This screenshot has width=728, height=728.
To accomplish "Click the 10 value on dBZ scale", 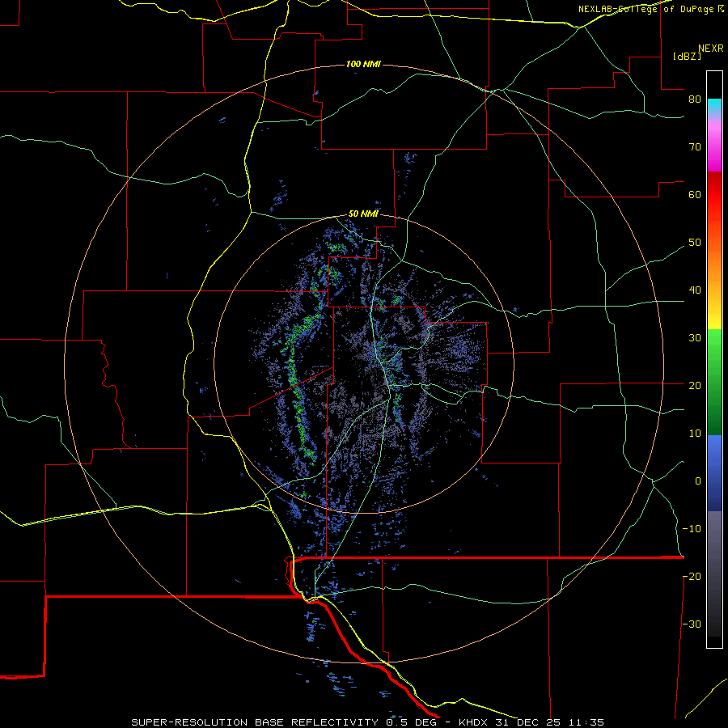I will 695,434.
